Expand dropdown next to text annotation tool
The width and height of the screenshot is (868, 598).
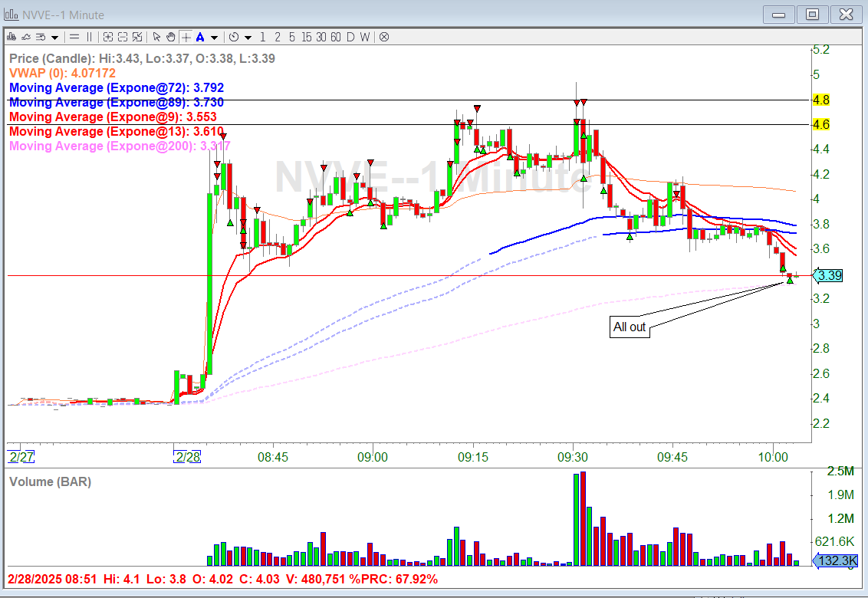pos(214,38)
